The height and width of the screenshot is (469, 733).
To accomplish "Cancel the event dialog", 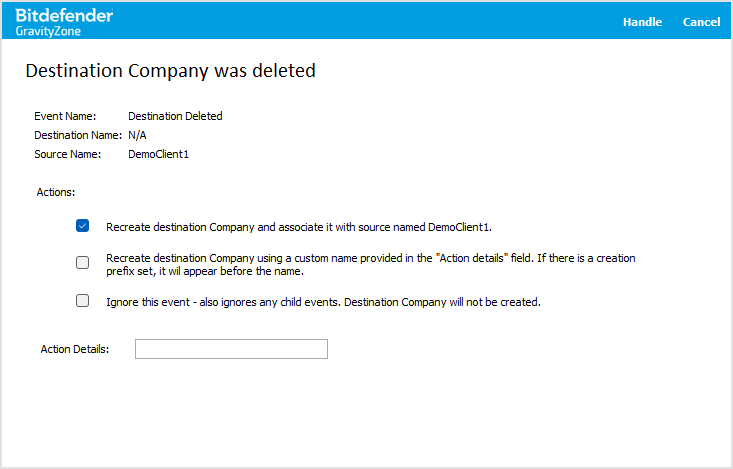I will (x=701, y=22).
